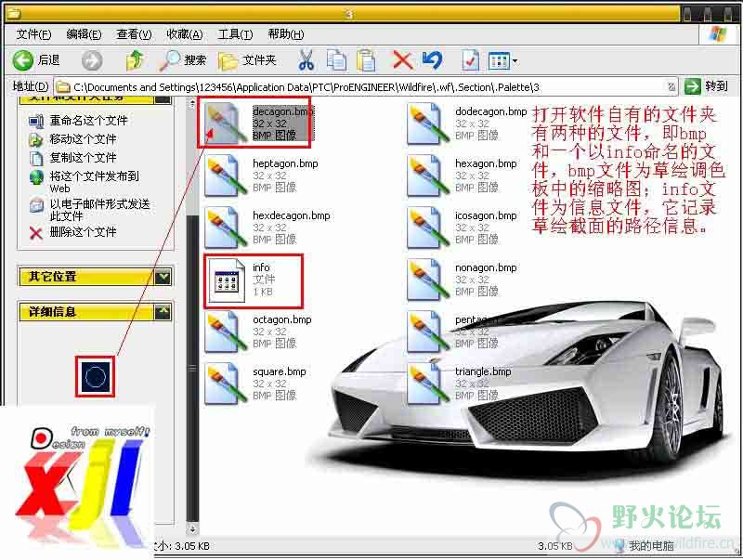This screenshot has height=560, width=743.
Task: Open the 编辑(E) menu
Action: pos(84,34)
